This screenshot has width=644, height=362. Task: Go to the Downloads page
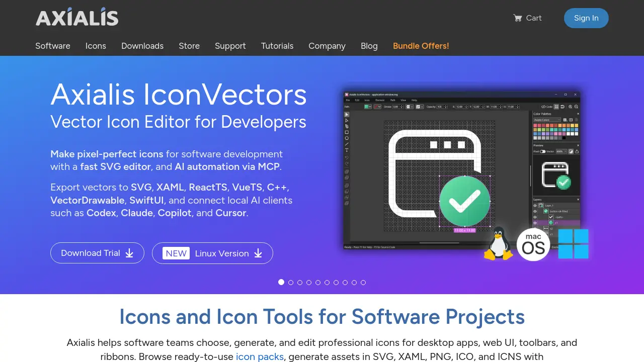click(x=142, y=46)
